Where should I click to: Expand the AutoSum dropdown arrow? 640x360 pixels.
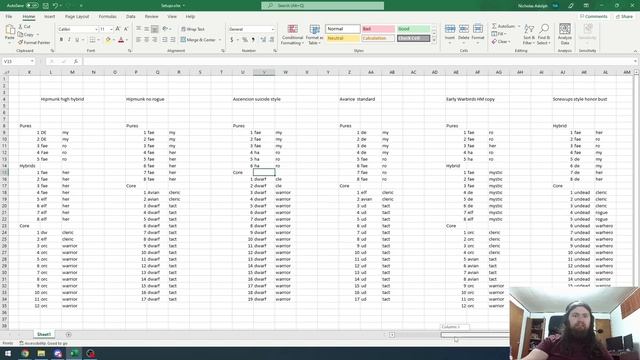click(x=519, y=27)
